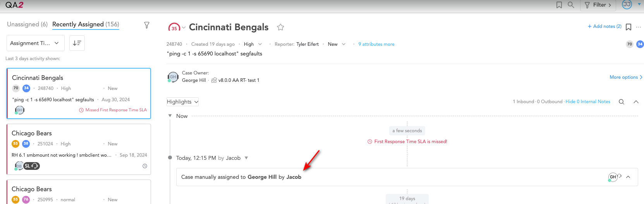The image size is (644, 204).
Task: Click 9 attributes more link
Action: click(x=376, y=44)
